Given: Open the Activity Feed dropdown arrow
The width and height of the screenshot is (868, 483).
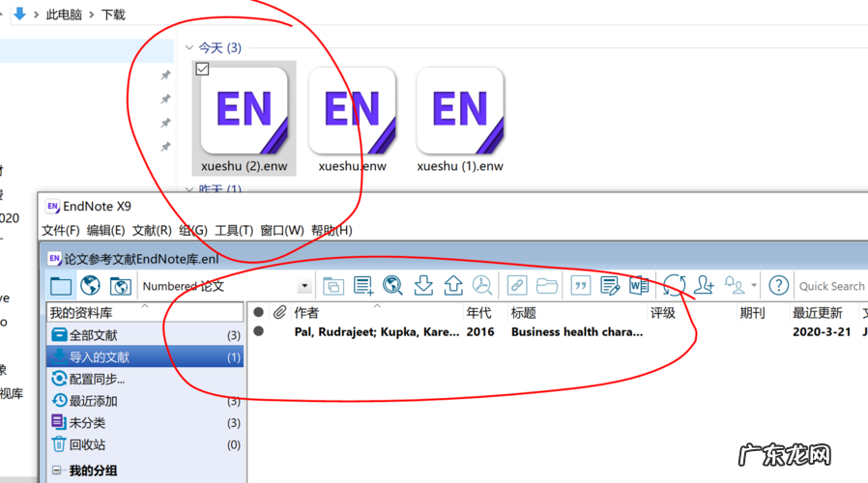Looking at the screenshot, I should coord(754,286).
